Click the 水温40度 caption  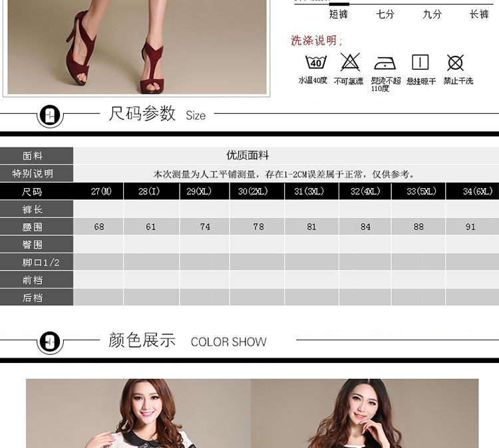coord(313,80)
